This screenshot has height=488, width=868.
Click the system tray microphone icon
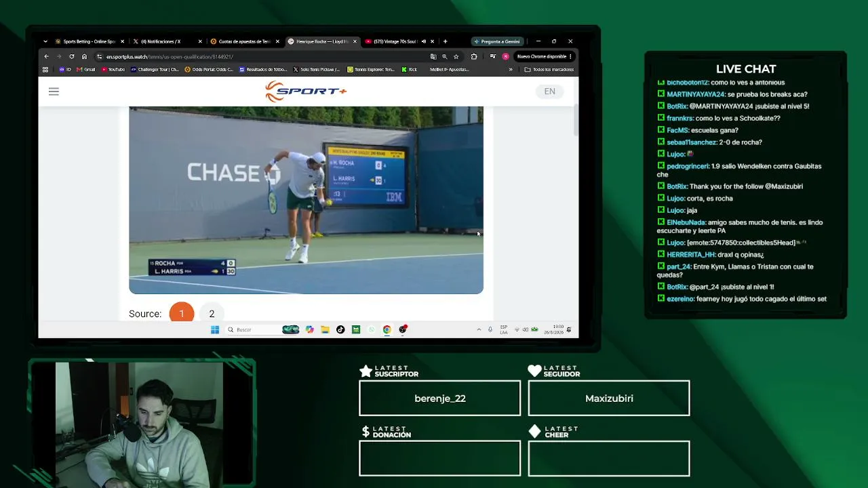pos(490,329)
